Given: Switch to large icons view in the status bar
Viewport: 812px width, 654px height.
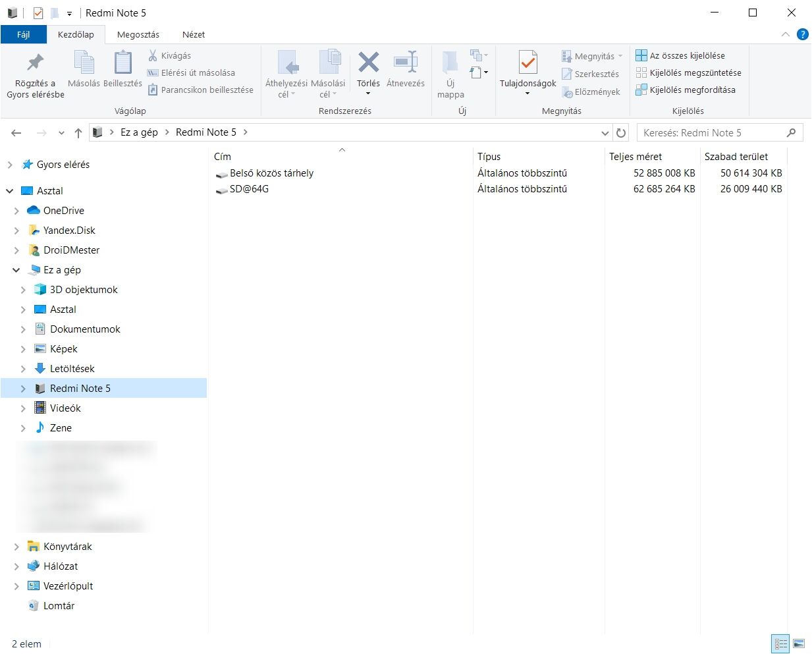Looking at the screenshot, I should [x=798, y=644].
